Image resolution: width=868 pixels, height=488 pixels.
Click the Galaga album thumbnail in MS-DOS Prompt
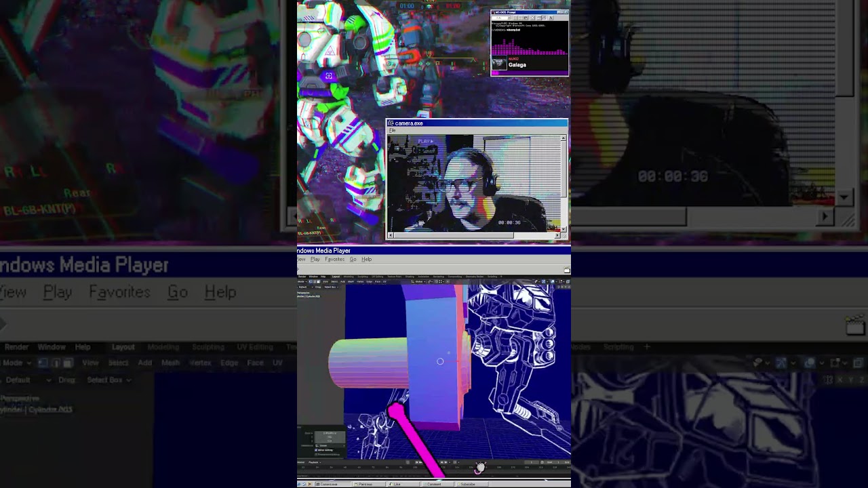tap(499, 62)
